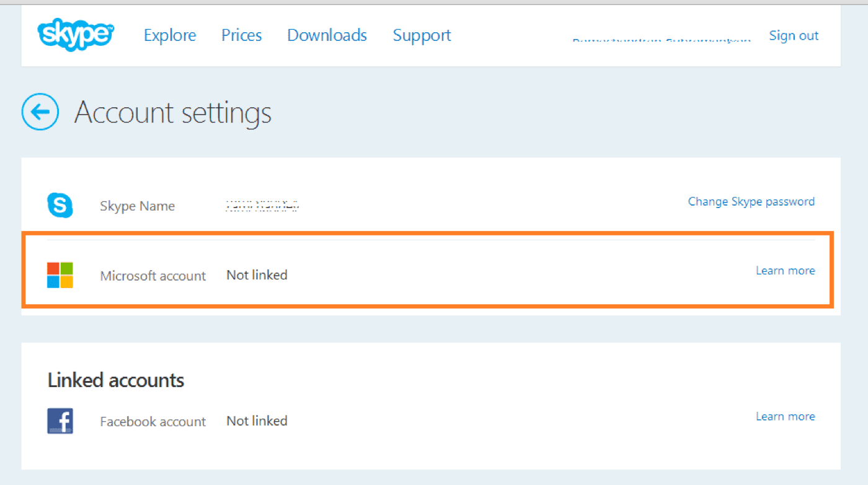Image resolution: width=868 pixels, height=485 pixels.
Task: Click the Skype logo
Action: click(x=76, y=35)
